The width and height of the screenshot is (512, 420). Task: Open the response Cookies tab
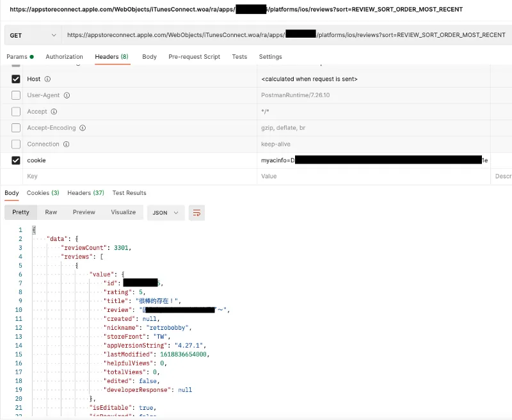(43, 193)
